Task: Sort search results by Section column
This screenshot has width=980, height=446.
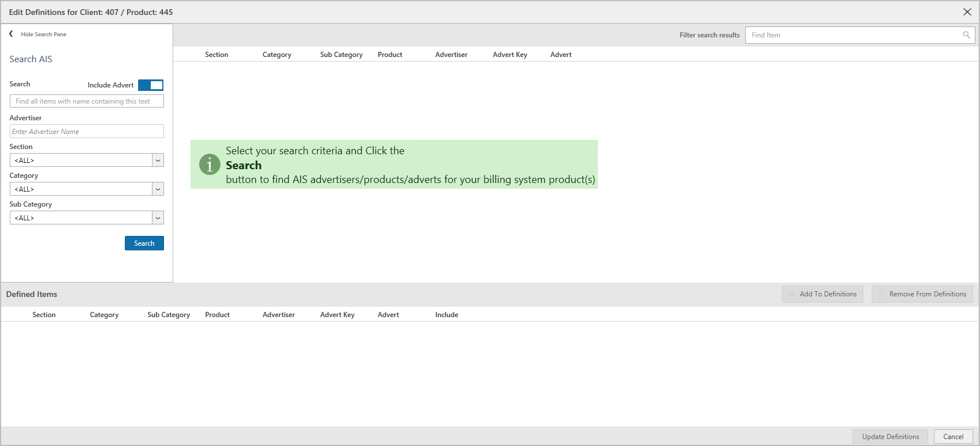Action: pos(216,55)
